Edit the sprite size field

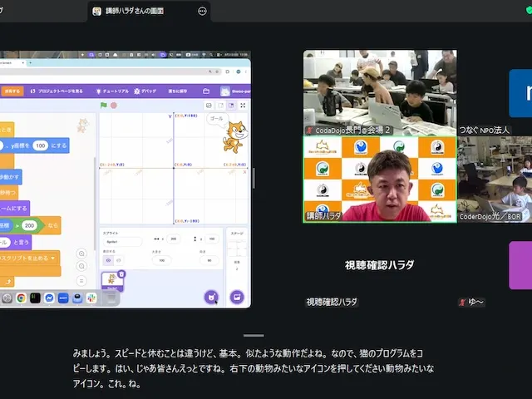coord(162,260)
